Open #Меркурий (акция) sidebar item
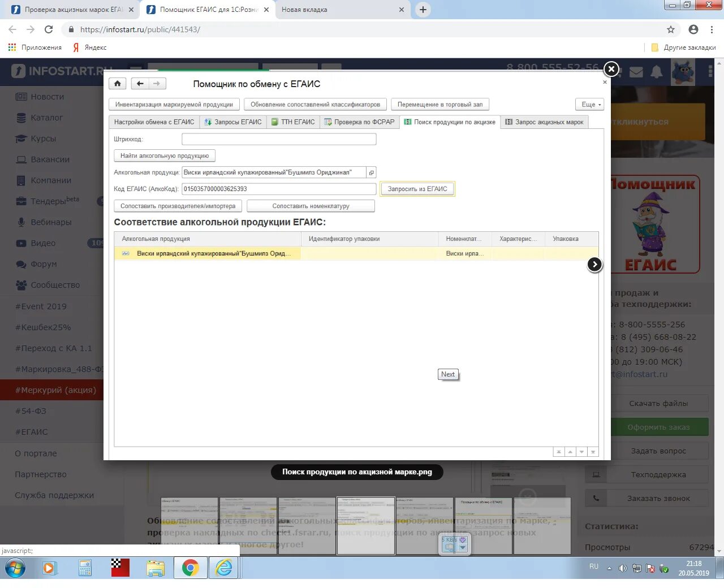Image resolution: width=724 pixels, height=588 pixels. point(52,390)
